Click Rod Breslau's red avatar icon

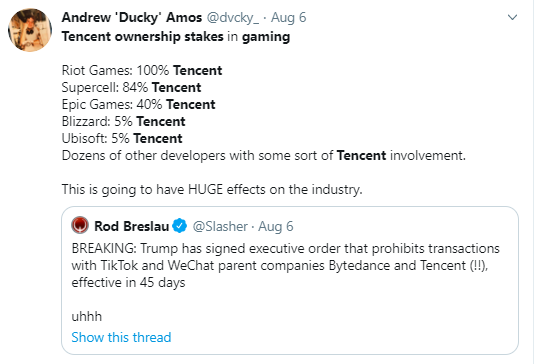click(x=80, y=225)
